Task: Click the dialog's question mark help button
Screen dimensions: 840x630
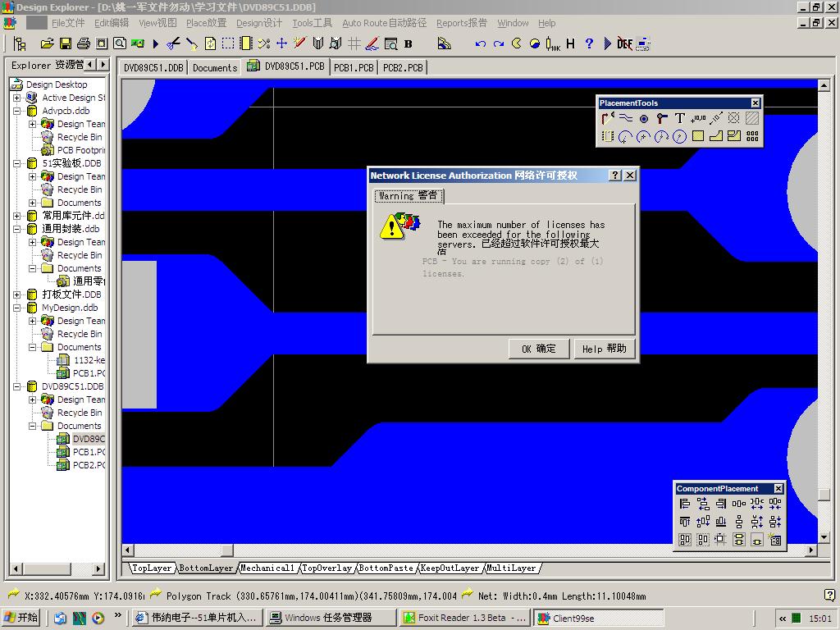Action: [x=615, y=176]
